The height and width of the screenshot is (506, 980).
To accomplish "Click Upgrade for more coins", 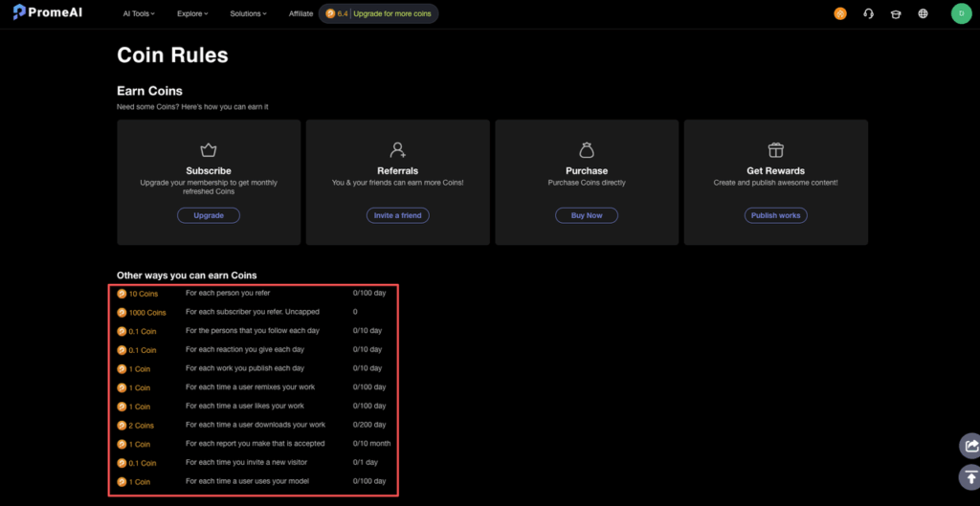I will (x=391, y=13).
